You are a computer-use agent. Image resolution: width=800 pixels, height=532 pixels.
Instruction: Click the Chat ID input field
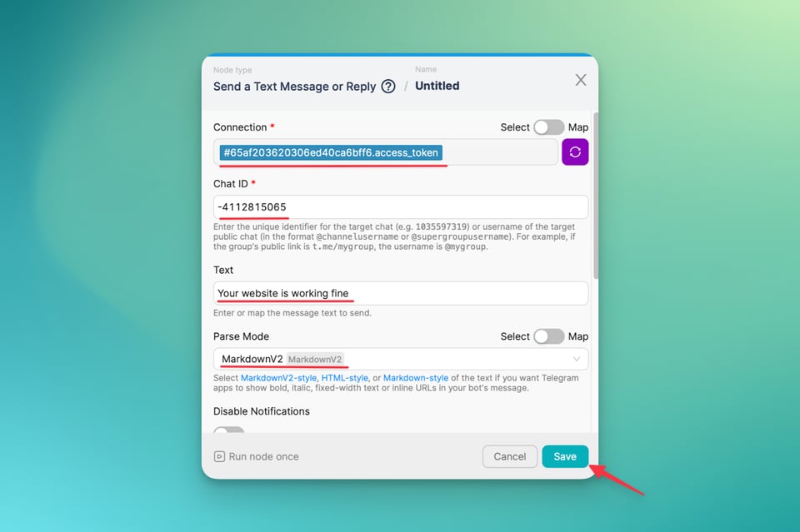coord(401,206)
